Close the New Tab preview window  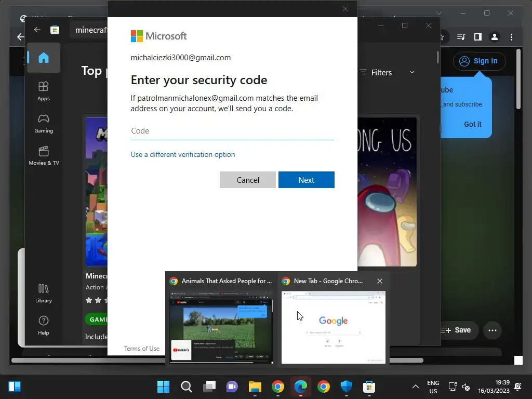click(380, 281)
